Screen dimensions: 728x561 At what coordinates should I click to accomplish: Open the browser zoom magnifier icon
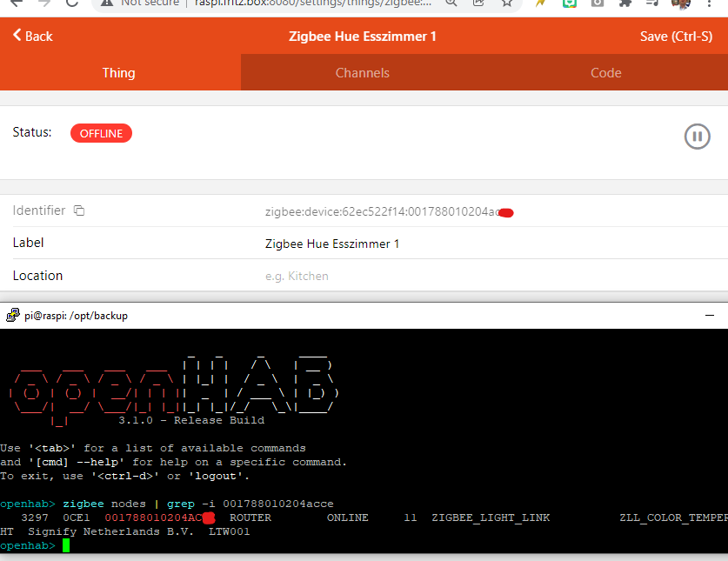point(451,3)
